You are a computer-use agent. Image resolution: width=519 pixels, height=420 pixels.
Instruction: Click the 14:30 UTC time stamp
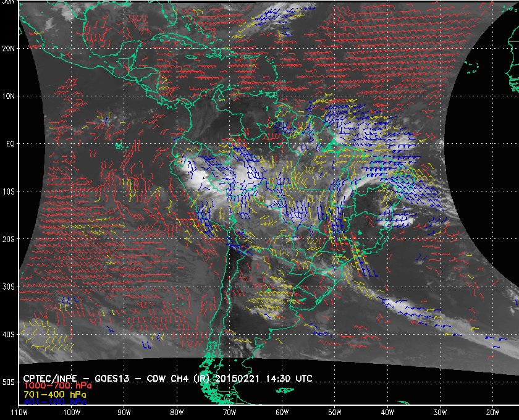click(x=289, y=379)
